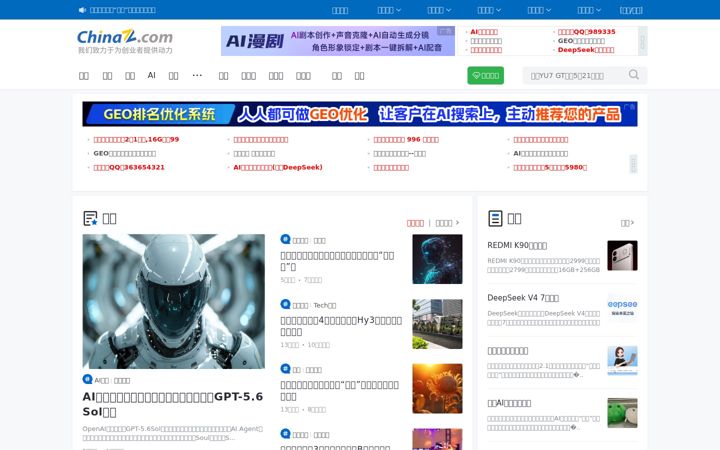
Task: Click the login/register link with slash
Action: click(x=631, y=10)
